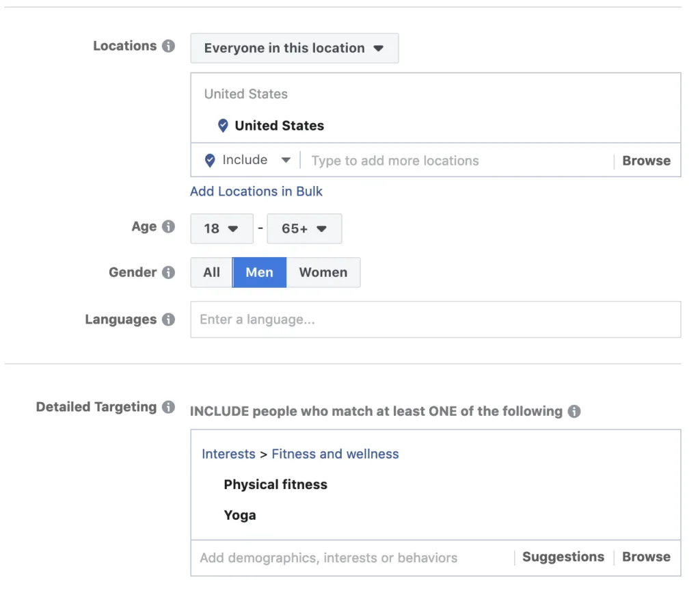Click the info icon next to Languages
700x593 pixels.
168,319
